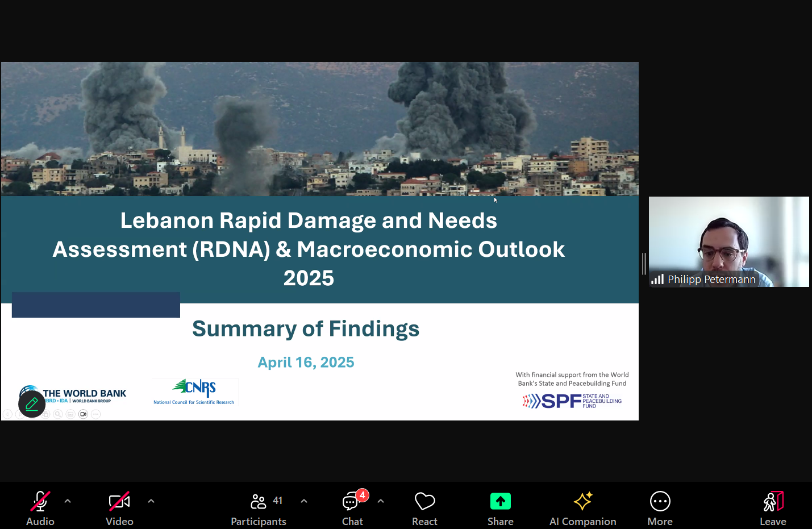Image resolution: width=812 pixels, height=529 pixels.
Task: Click 'With financial support from the World' text
Action: [x=572, y=374]
